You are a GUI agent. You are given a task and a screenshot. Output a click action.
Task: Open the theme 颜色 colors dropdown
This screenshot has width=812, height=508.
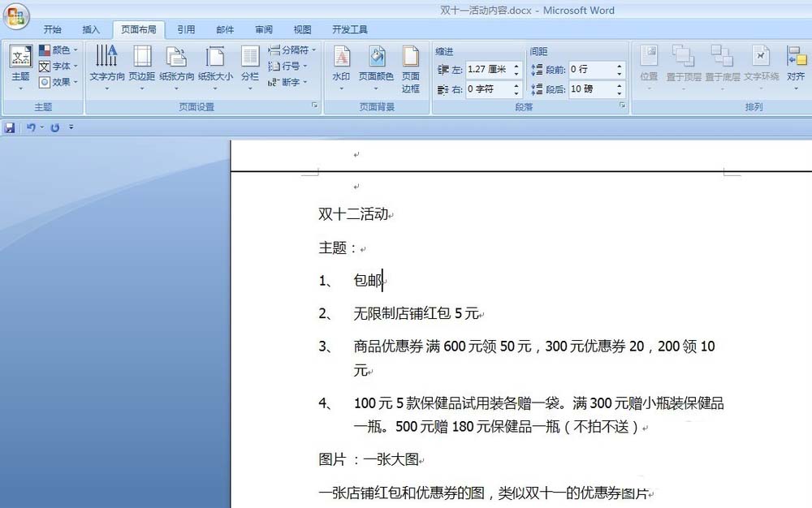click(x=59, y=50)
